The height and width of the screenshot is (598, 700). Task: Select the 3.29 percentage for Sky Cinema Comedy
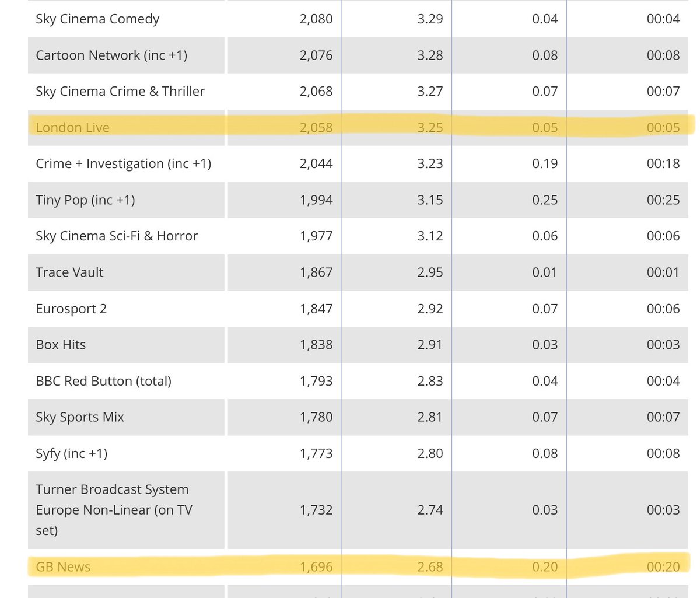click(x=430, y=19)
